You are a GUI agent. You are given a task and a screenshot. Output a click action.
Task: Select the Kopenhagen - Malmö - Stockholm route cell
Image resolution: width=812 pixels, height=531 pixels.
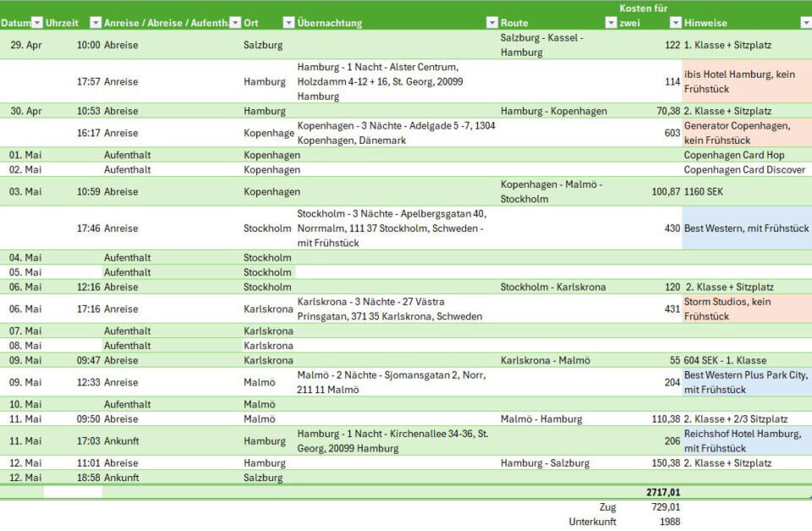[x=558, y=191]
